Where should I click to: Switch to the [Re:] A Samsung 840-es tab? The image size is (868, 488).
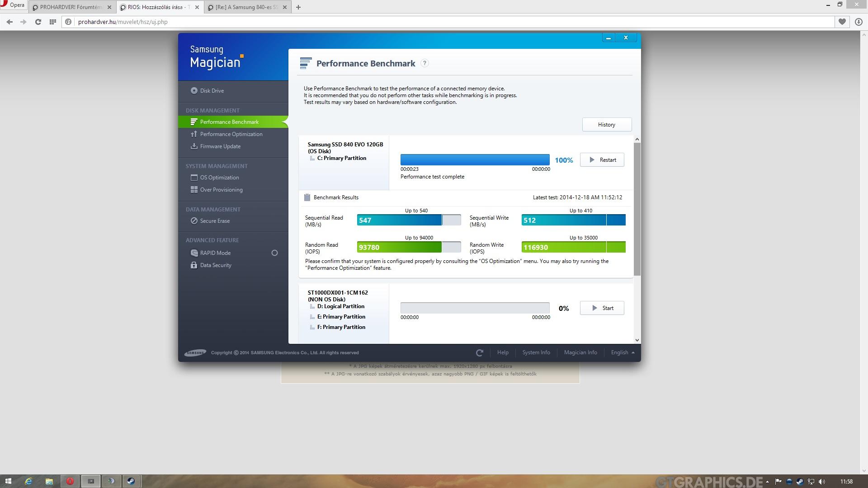pyautogui.click(x=247, y=7)
